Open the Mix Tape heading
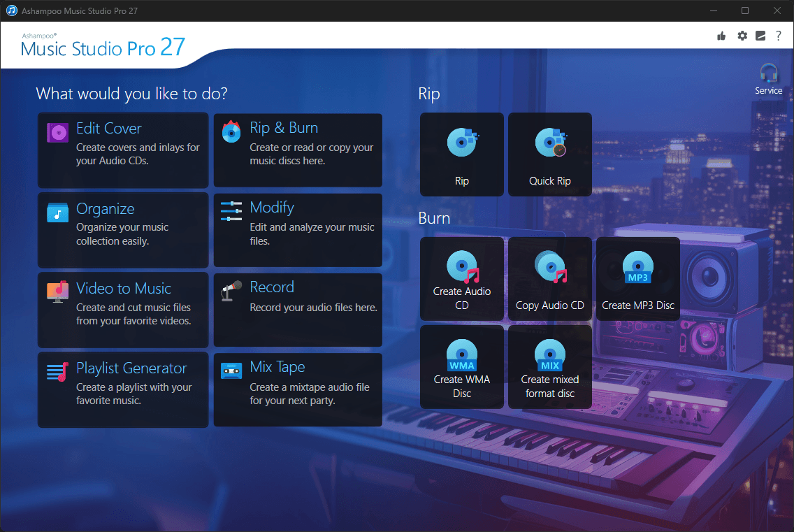Image resolution: width=794 pixels, height=532 pixels. click(x=277, y=367)
